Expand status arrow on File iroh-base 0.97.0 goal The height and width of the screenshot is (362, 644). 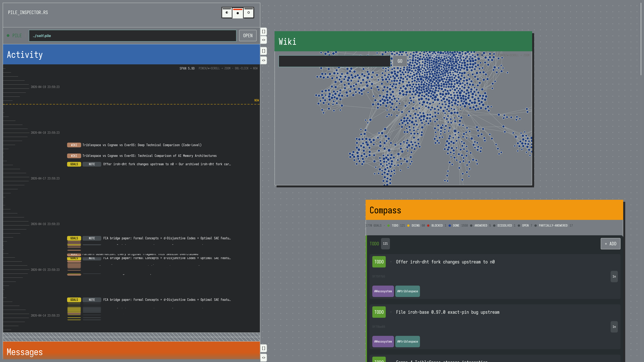pyautogui.click(x=391, y=312)
